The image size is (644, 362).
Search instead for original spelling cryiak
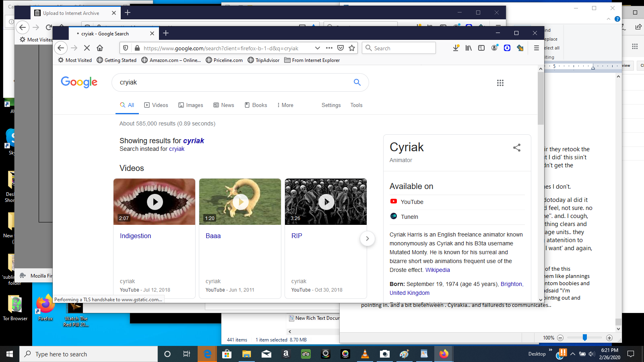click(177, 149)
